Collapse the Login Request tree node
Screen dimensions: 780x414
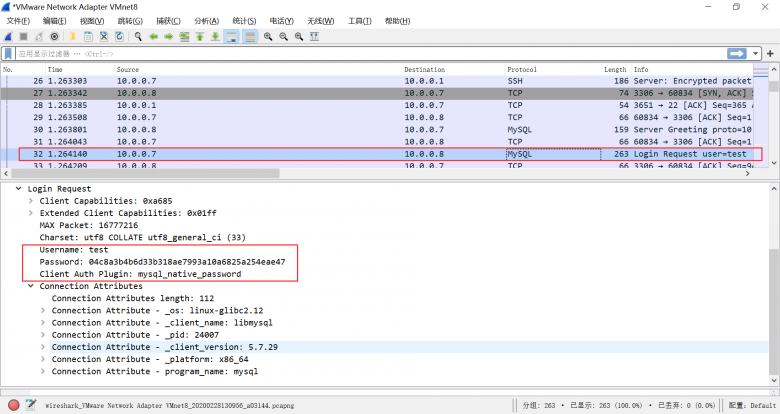click(x=18, y=189)
